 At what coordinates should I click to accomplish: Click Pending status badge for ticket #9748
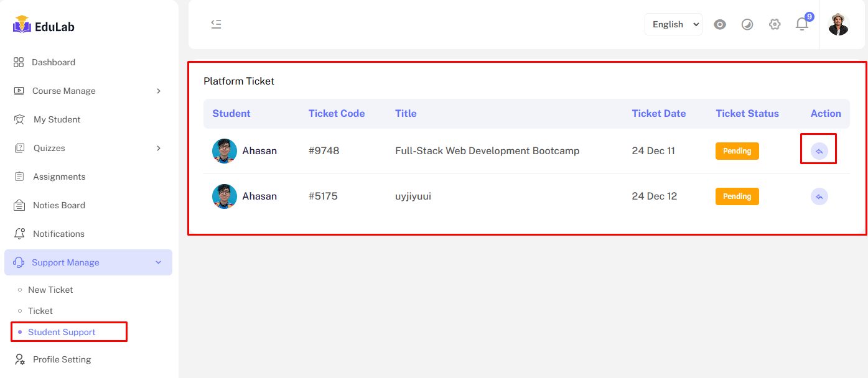pos(737,151)
